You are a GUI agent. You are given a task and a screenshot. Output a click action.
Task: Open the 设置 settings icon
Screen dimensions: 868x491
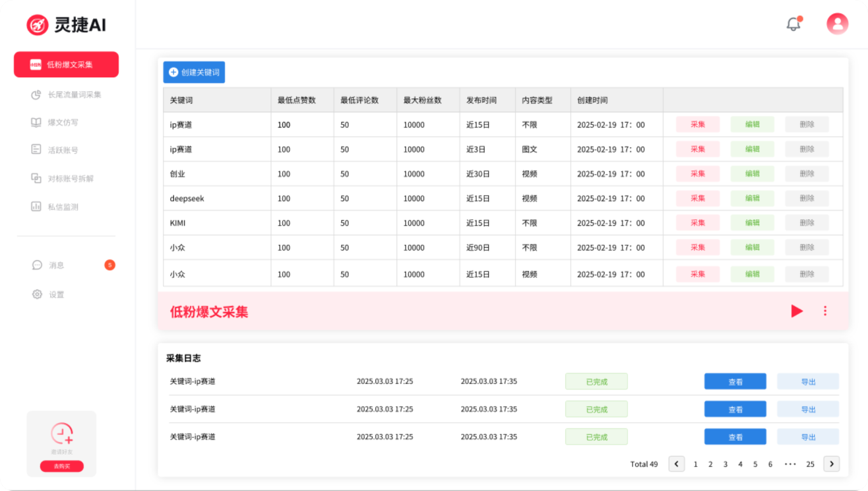click(36, 294)
